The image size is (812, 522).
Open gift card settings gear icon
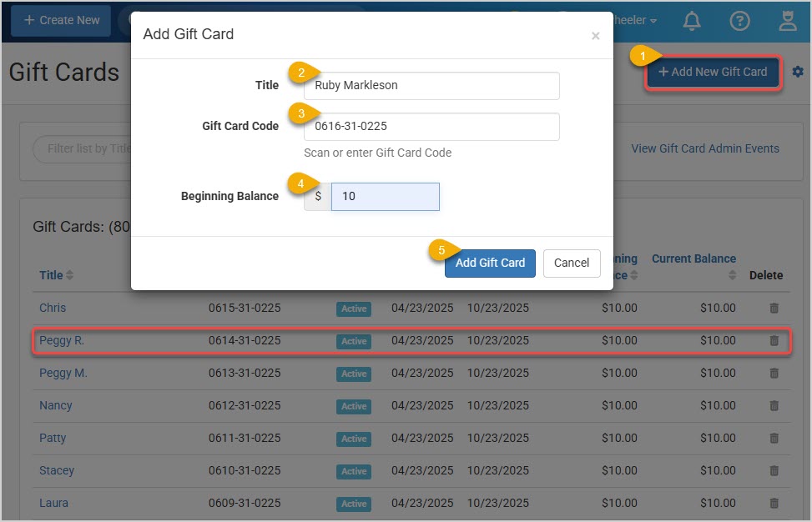(798, 73)
